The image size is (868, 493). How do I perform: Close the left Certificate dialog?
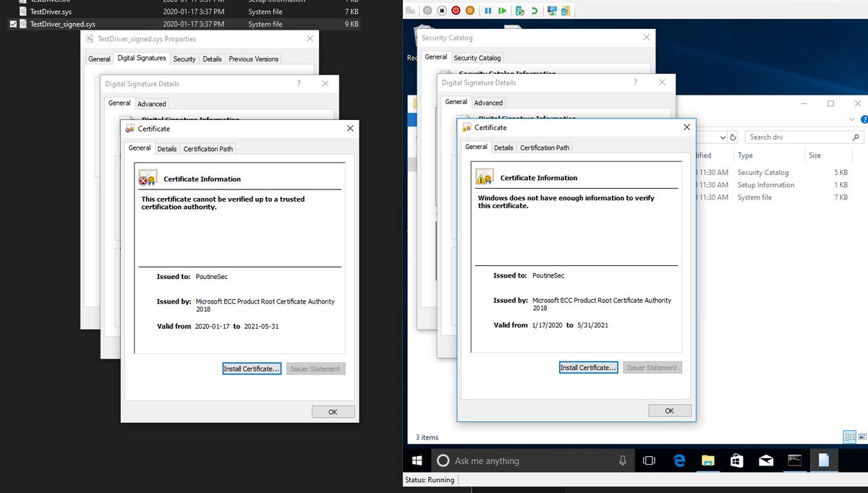coord(350,128)
